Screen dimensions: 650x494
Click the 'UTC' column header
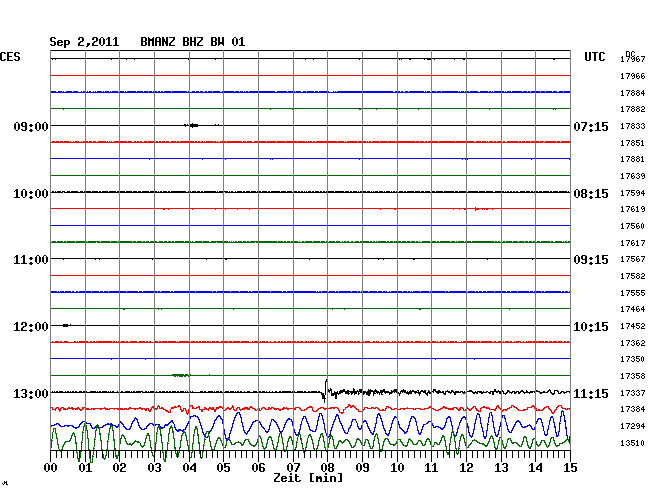tap(595, 57)
